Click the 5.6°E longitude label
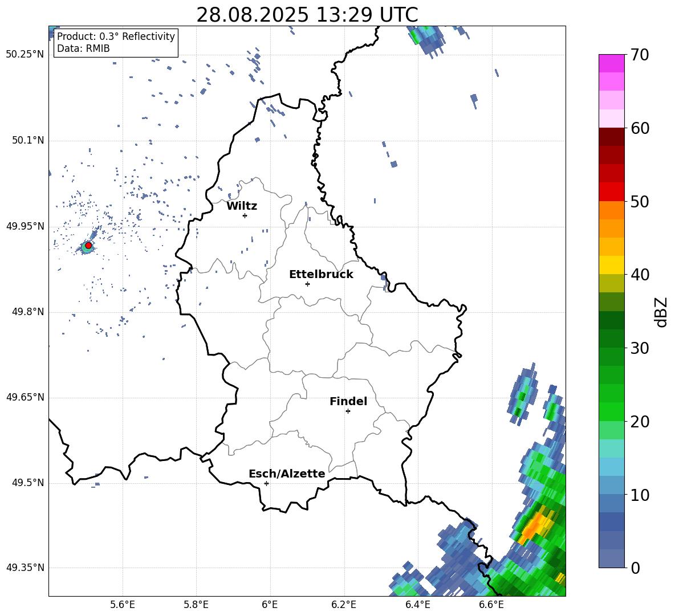Viewport: 675px width, 616px height. 122,606
